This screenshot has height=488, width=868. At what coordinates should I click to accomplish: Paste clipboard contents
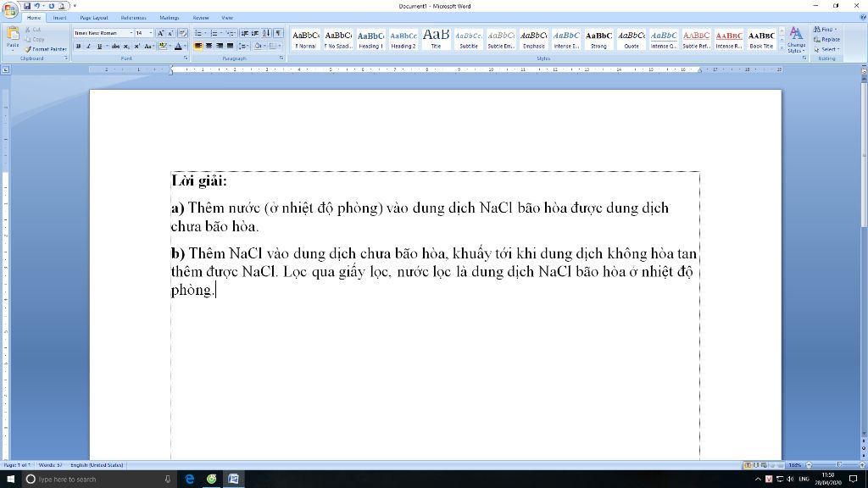(x=12, y=38)
